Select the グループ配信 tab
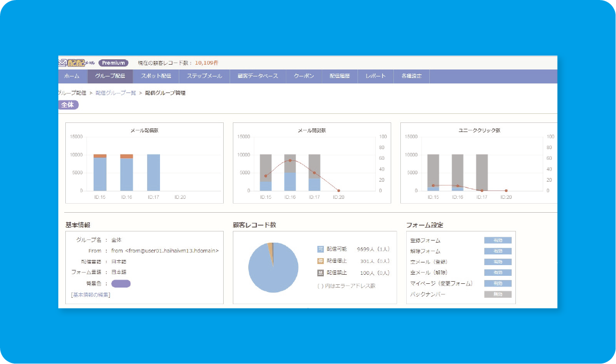The height and width of the screenshot is (364, 616). pos(110,76)
